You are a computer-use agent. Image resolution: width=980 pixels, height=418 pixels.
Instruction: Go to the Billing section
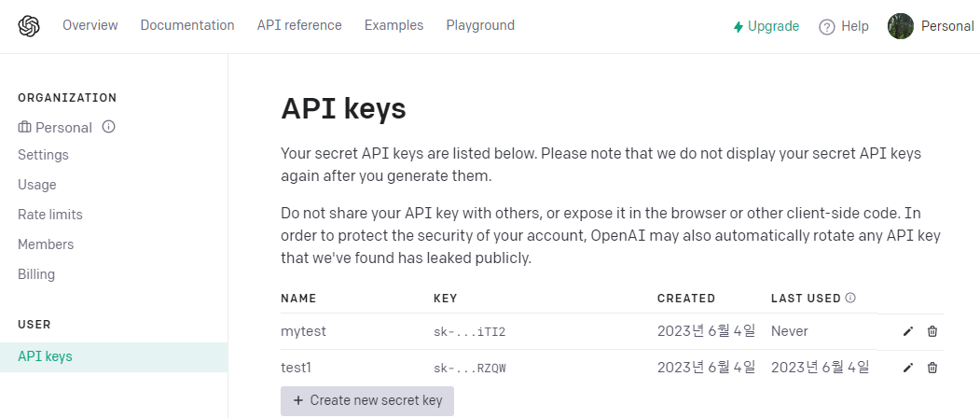pos(36,274)
